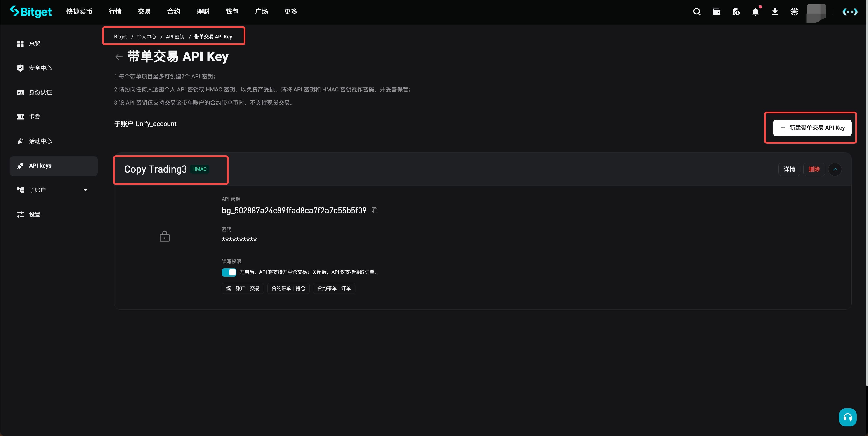Toggle the 读写权限 switch off
Image resolution: width=868 pixels, height=436 pixels.
[x=229, y=272]
